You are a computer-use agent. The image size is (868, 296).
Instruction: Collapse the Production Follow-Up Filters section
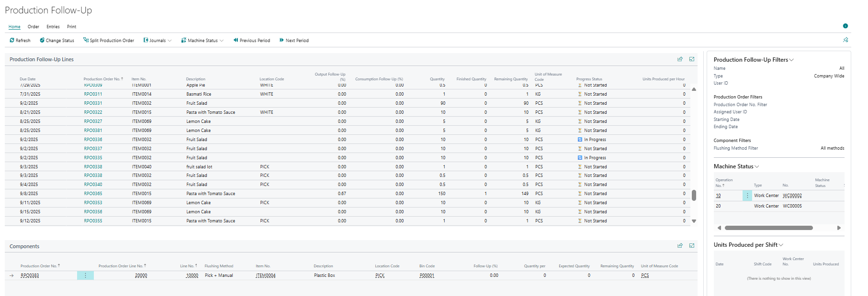[791, 60]
